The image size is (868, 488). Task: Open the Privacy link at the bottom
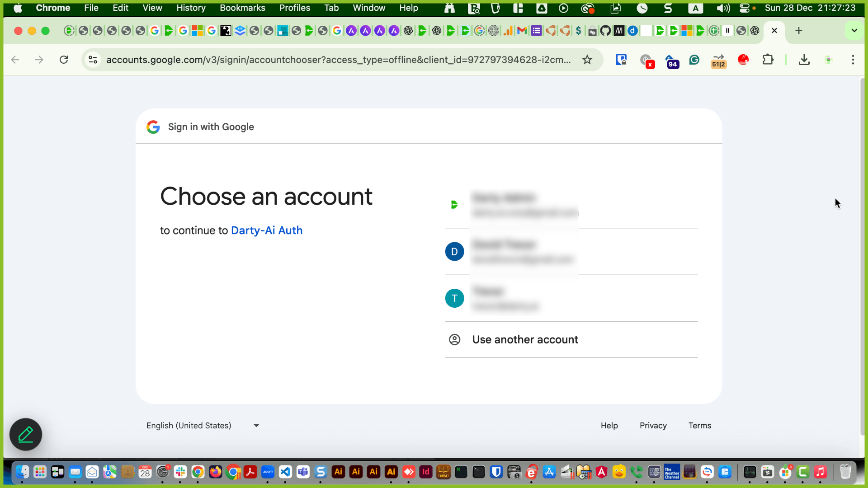click(653, 425)
